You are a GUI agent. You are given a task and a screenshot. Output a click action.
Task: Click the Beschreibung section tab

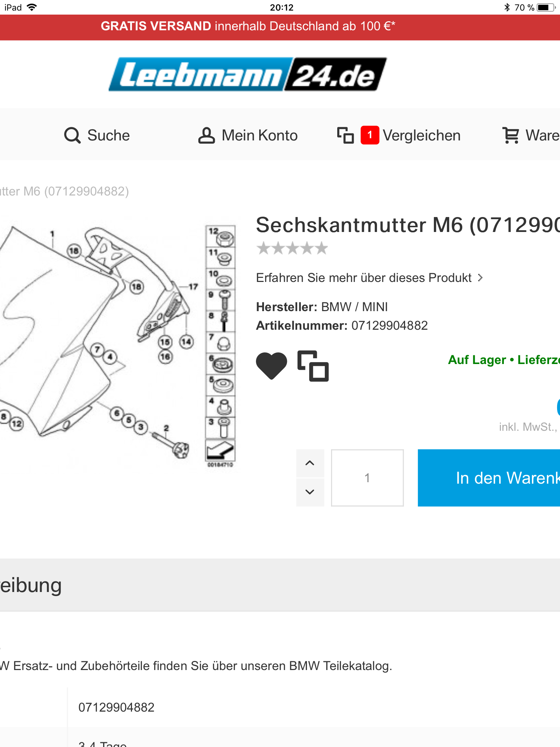[x=31, y=585]
